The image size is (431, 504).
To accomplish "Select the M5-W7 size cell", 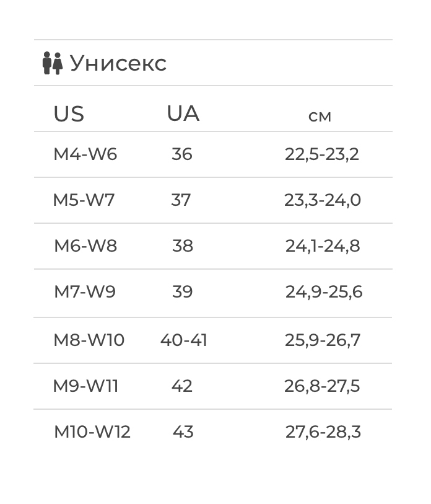I will coord(84,200).
